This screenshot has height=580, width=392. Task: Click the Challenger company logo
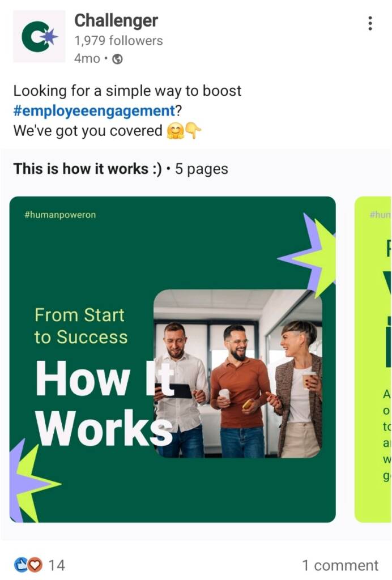39,36
